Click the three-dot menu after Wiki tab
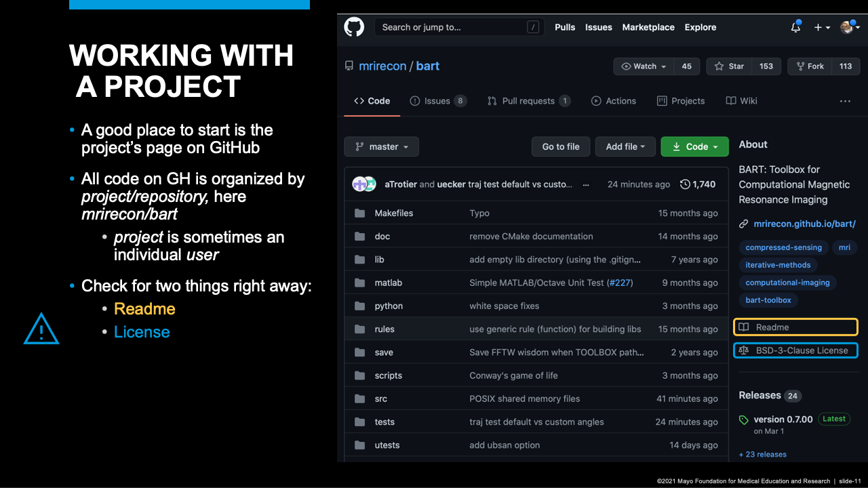The image size is (868, 488). click(x=845, y=101)
